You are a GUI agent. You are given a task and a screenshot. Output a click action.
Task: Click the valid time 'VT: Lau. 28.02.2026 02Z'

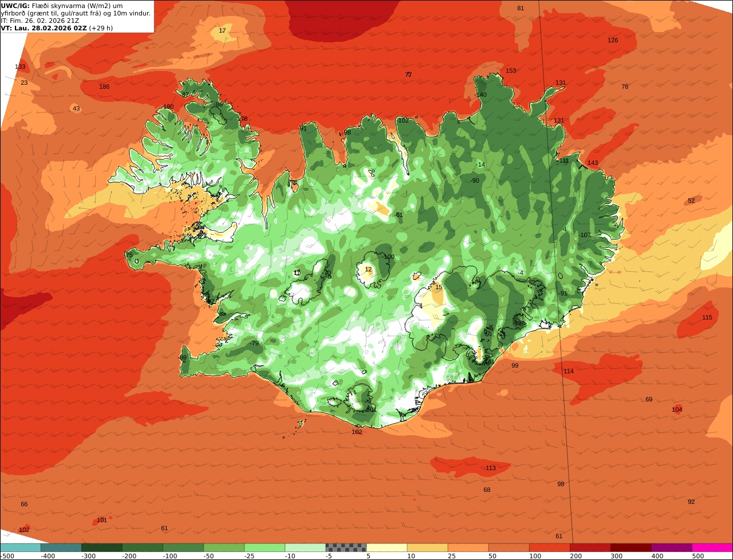pos(44,28)
